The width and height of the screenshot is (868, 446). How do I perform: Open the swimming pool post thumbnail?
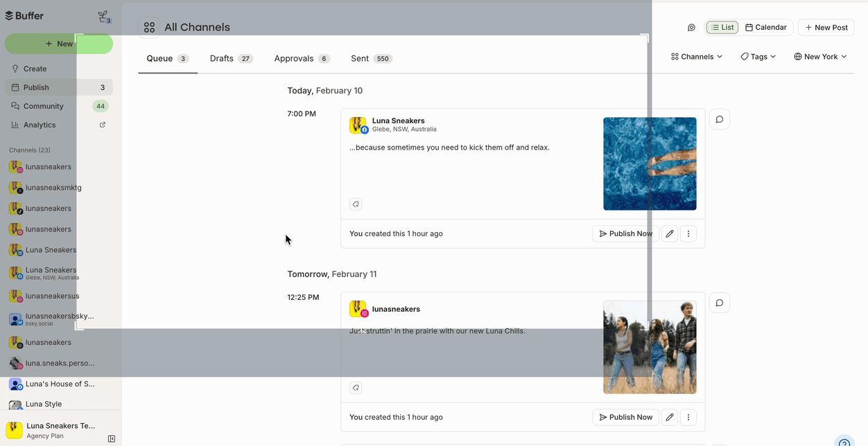pos(650,163)
